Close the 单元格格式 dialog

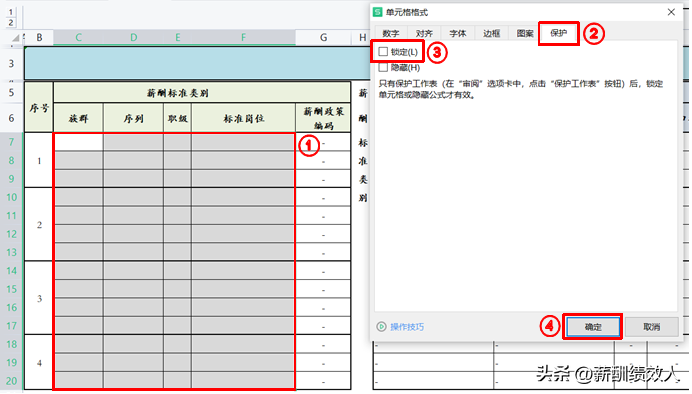click(x=671, y=12)
